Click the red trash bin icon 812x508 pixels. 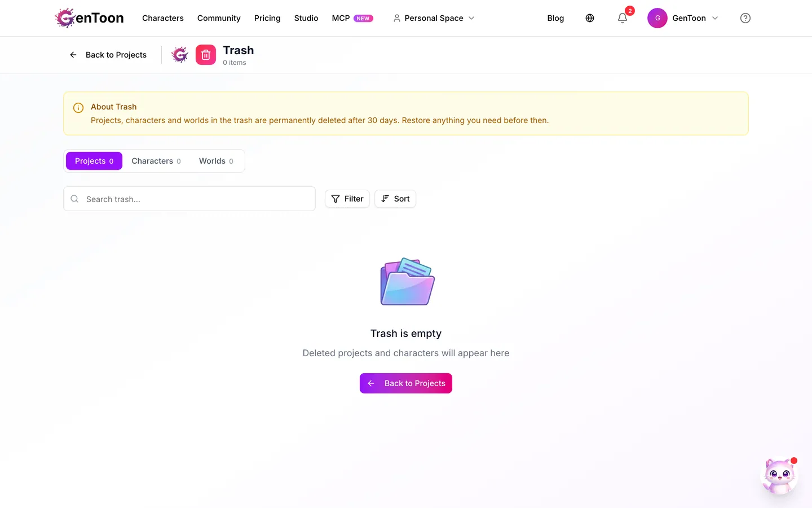tap(206, 55)
